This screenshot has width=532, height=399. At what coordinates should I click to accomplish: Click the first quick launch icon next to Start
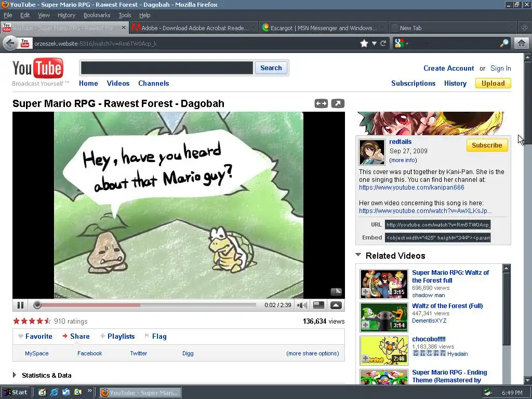[x=42, y=393]
